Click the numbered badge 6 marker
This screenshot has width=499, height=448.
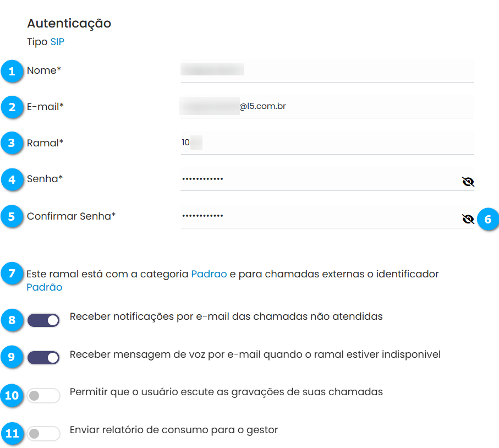tap(487, 219)
